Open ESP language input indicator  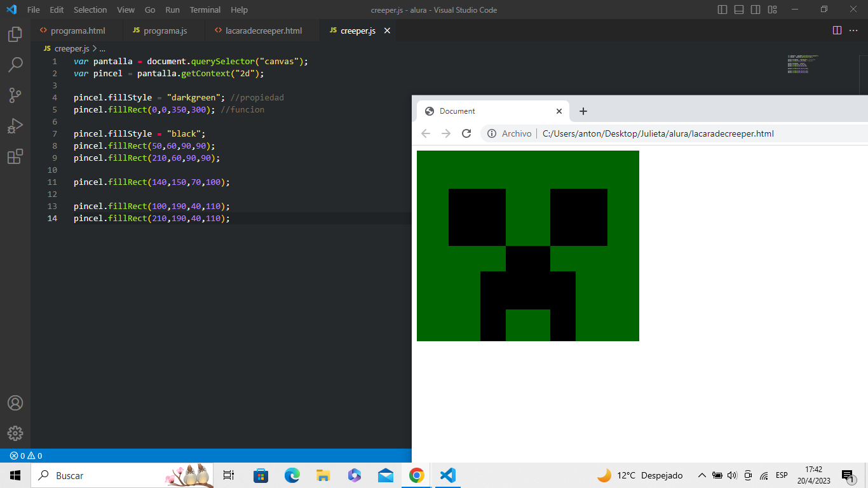tap(782, 475)
